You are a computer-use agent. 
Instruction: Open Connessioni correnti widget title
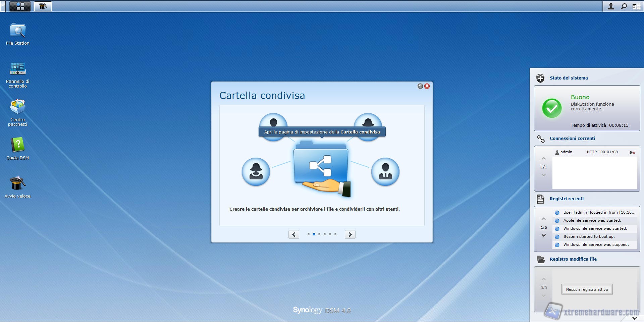(572, 138)
